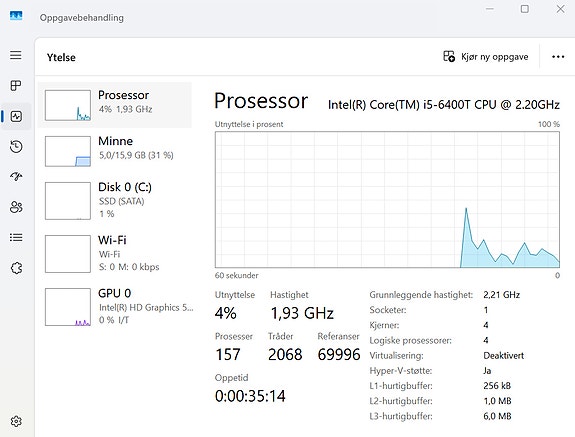Open the Services puzzle icon

point(16,268)
